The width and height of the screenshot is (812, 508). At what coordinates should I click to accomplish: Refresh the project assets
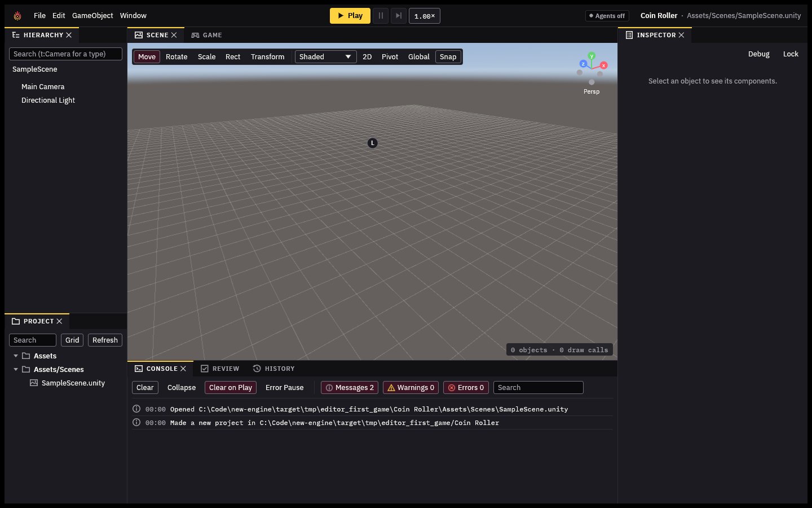click(x=105, y=340)
